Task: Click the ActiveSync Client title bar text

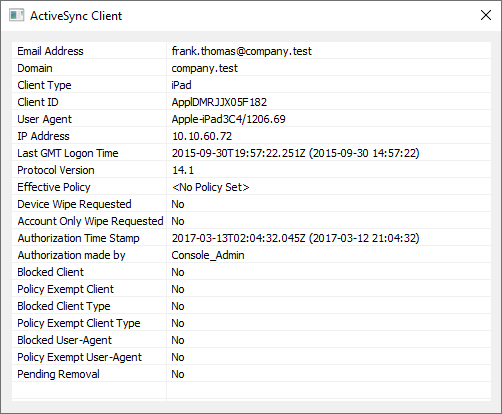Action: tap(76, 16)
